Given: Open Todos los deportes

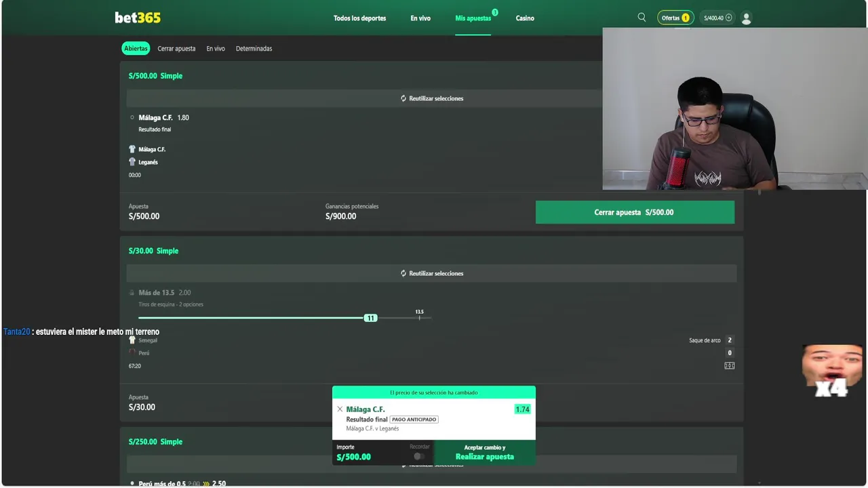Looking at the screenshot, I should pos(359,18).
